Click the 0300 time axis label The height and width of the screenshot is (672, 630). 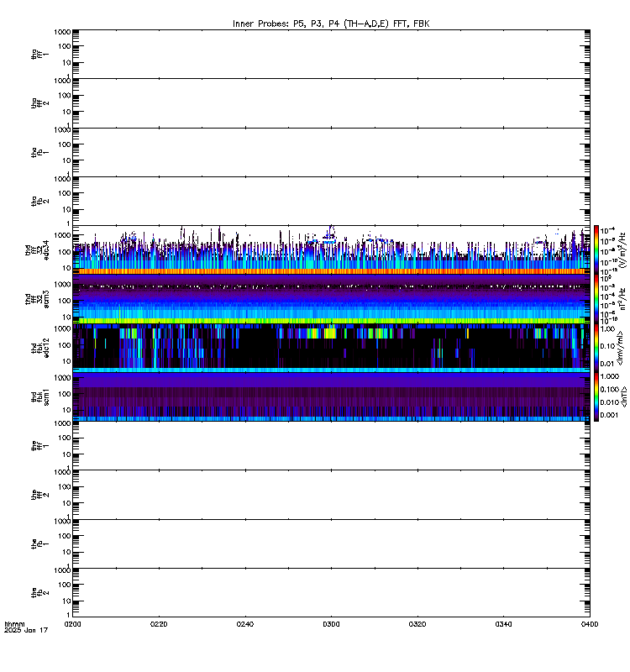pyautogui.click(x=331, y=624)
